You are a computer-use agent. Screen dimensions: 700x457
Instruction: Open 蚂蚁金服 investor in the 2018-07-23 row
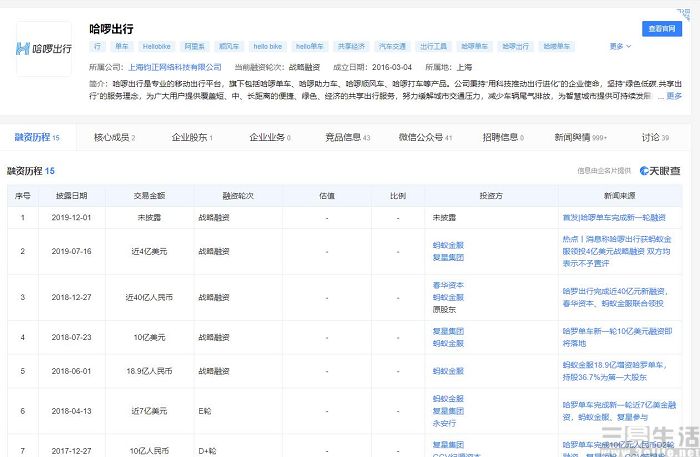448,343
